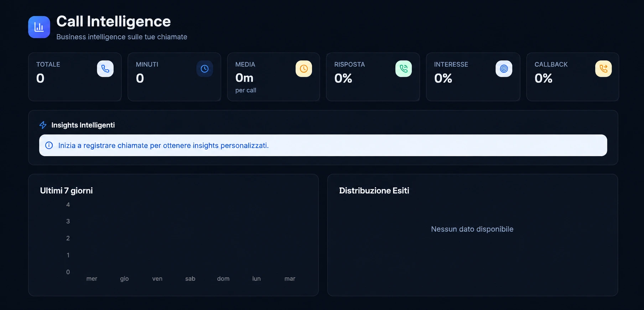Click the subtitle 'Business intelligence sulle tue chiamate'

tap(122, 37)
